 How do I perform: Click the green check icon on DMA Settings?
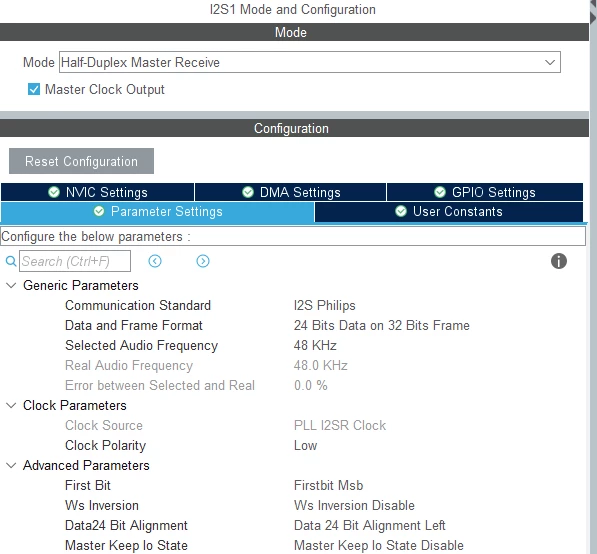248,192
